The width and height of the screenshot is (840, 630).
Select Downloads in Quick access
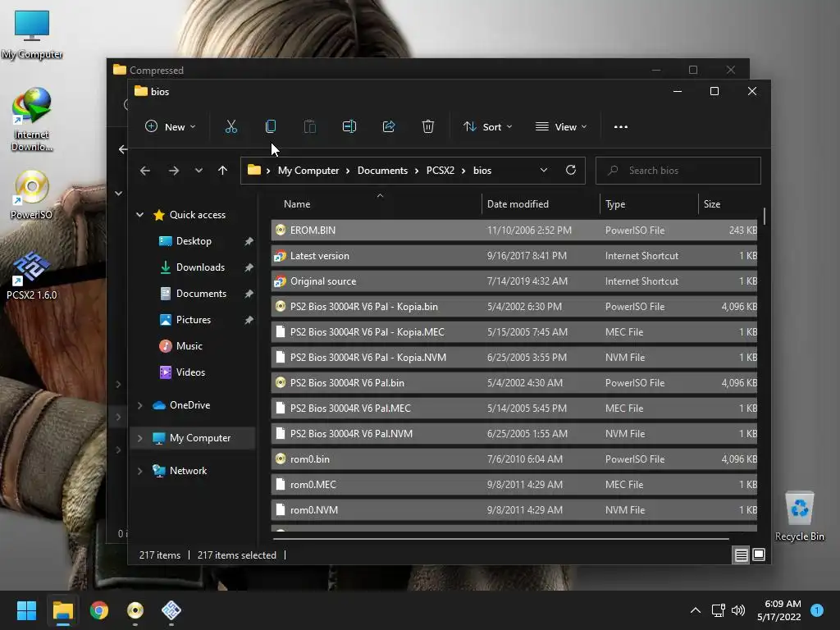click(x=200, y=267)
